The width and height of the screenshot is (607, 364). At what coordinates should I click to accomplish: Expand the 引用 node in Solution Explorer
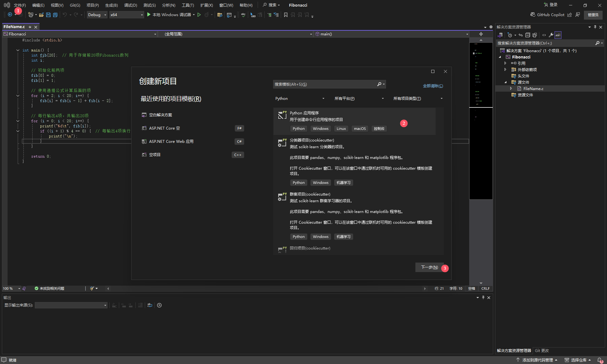pos(506,63)
